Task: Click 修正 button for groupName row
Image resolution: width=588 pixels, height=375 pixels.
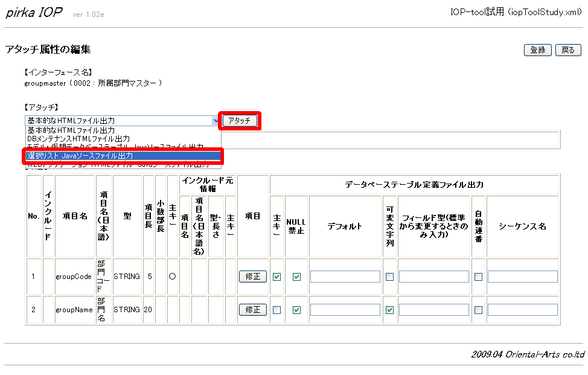Action: pos(253,310)
